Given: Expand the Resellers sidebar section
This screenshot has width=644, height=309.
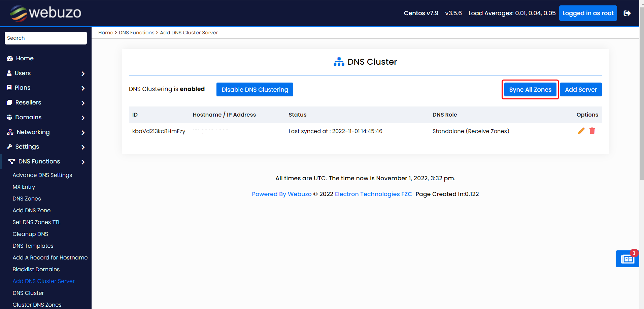Looking at the screenshot, I should click(83, 103).
